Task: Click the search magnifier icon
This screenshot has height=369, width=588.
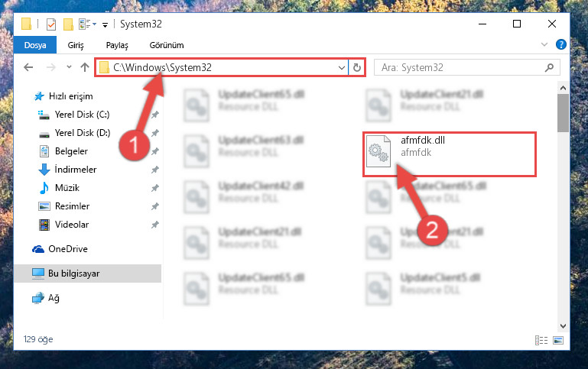Action: pyautogui.click(x=549, y=68)
